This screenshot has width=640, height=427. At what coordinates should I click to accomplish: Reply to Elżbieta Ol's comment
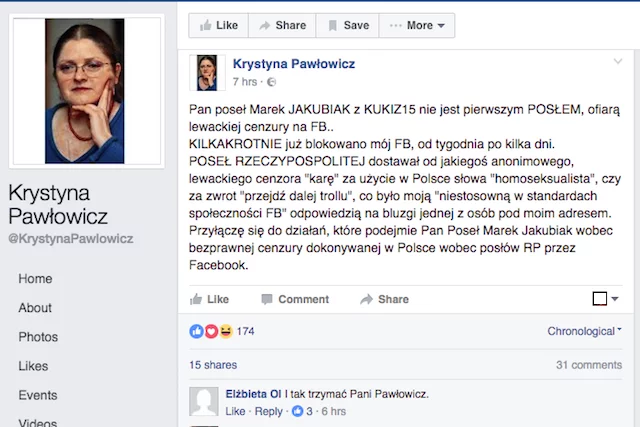click(x=269, y=411)
